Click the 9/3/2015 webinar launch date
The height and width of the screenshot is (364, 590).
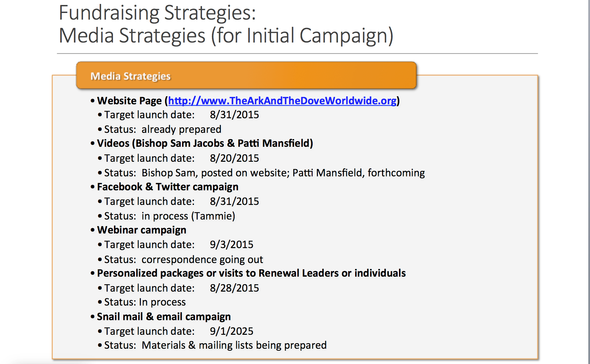(x=232, y=244)
